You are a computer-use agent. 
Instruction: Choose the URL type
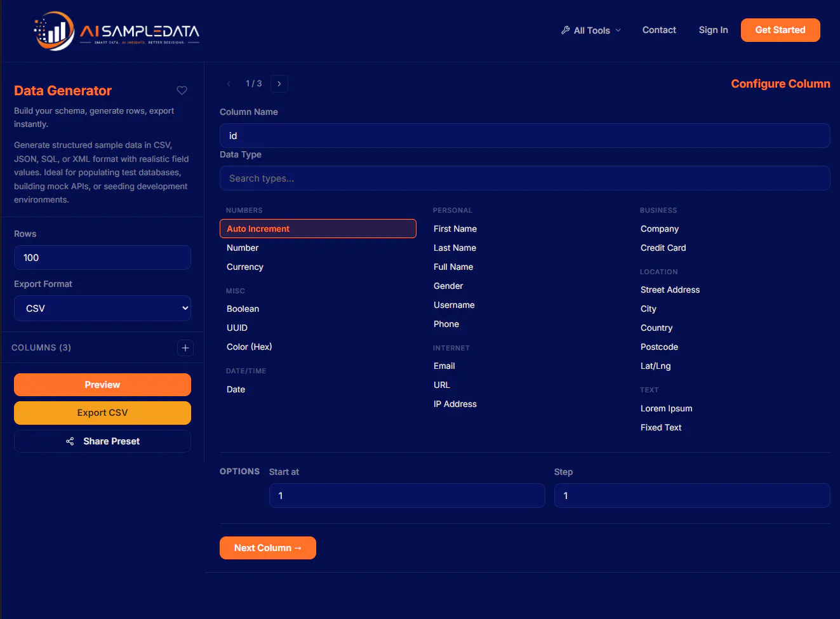coord(442,385)
